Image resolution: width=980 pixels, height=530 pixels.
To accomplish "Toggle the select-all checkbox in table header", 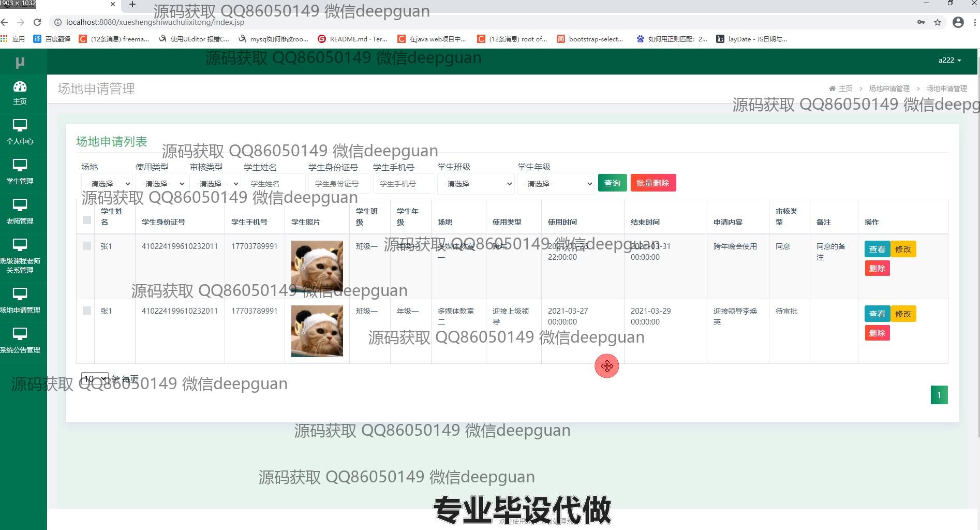I will click(87, 220).
